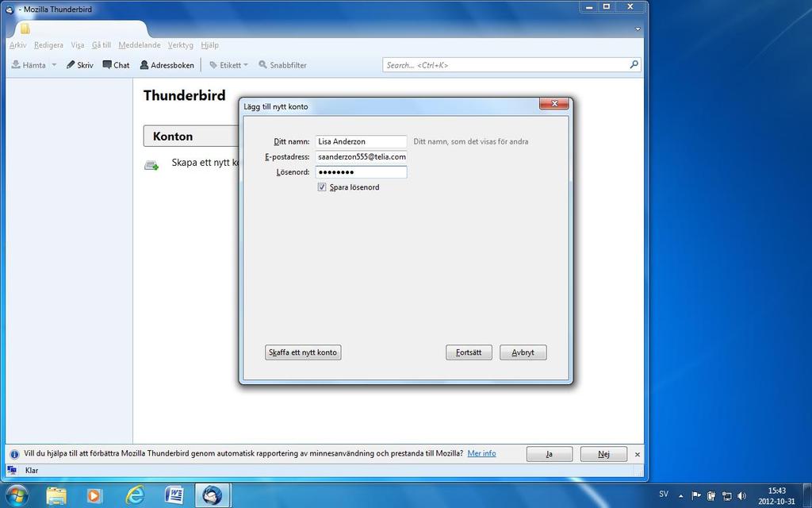Click the Avbryt button
The image size is (812, 508).
tap(523, 352)
